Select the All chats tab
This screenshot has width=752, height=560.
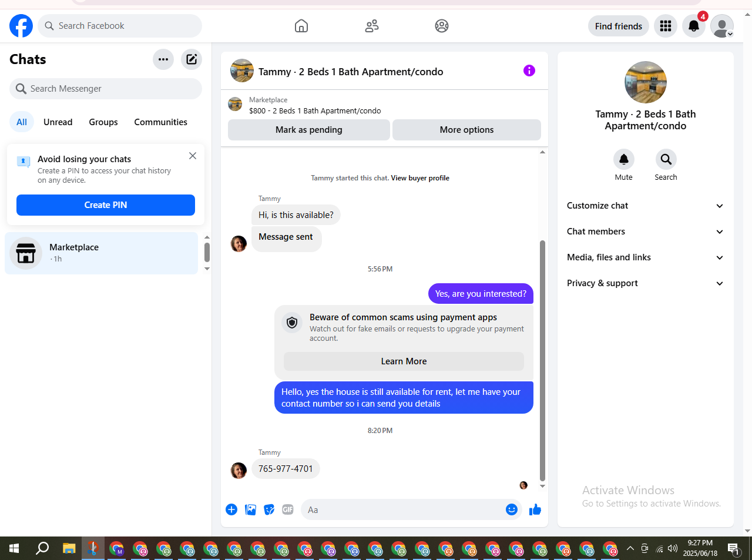pos(22,122)
